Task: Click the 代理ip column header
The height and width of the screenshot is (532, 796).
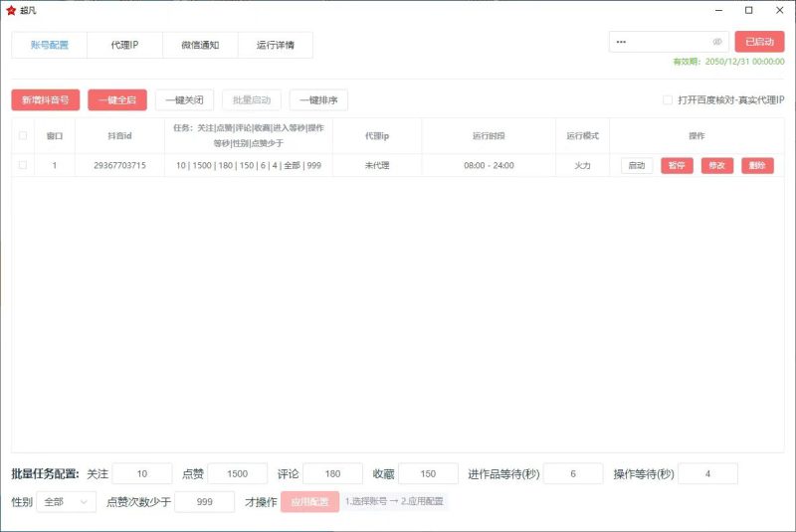Action: pyautogui.click(x=377, y=135)
